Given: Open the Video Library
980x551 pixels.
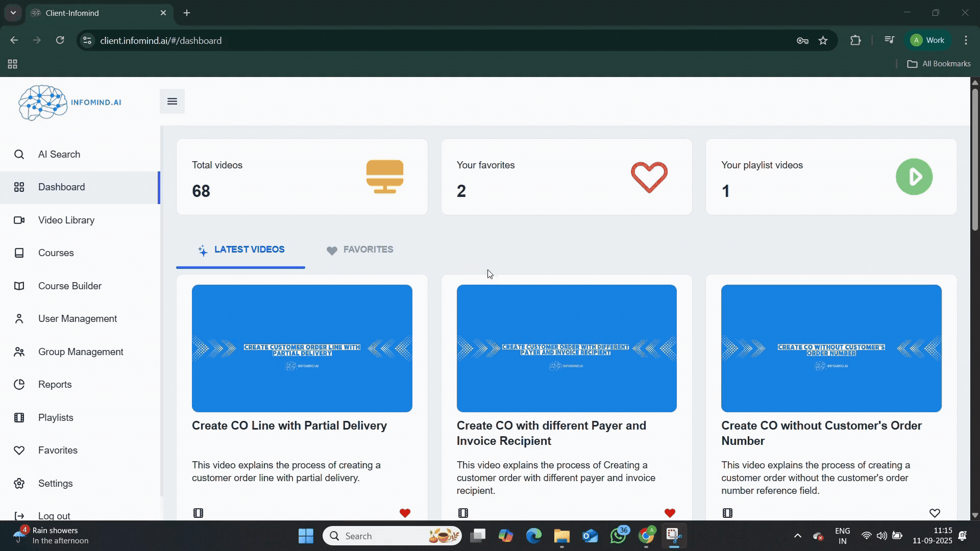Looking at the screenshot, I should [x=66, y=220].
